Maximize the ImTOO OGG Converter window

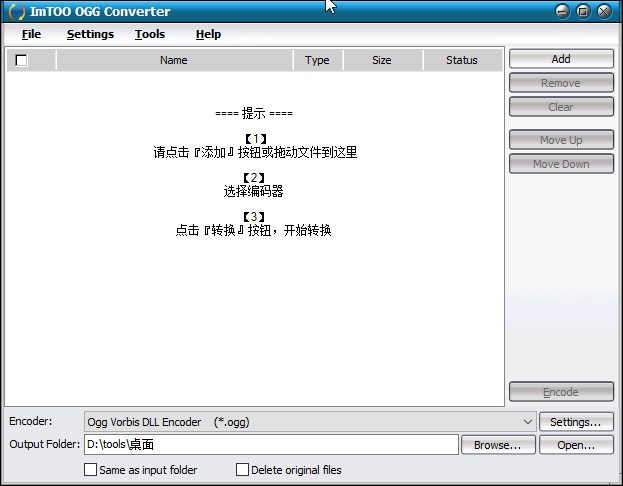(583, 12)
